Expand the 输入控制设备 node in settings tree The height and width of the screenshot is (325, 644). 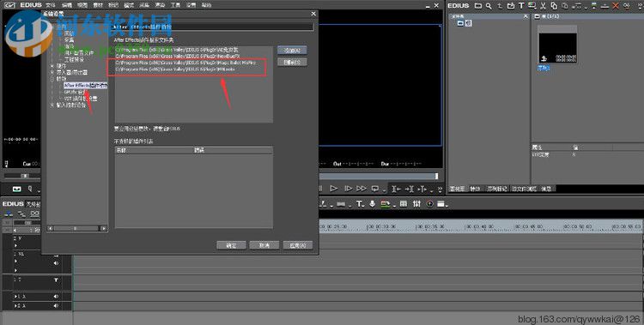point(52,105)
